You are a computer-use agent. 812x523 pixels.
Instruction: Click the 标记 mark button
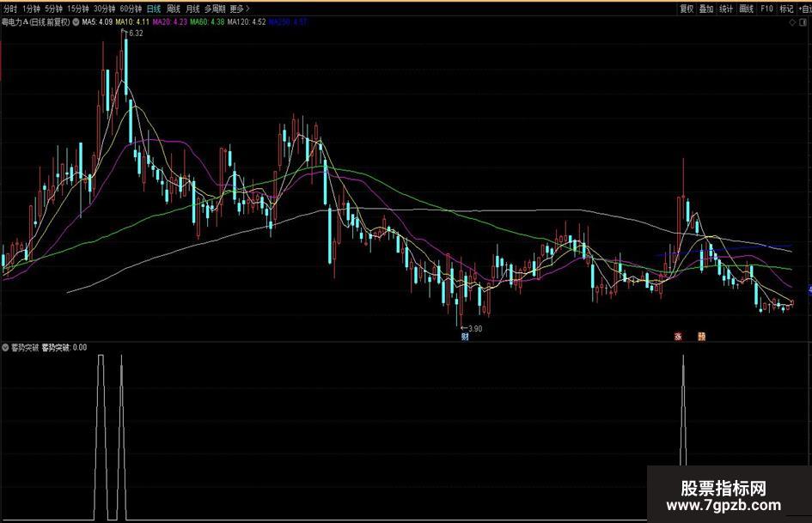(x=786, y=9)
